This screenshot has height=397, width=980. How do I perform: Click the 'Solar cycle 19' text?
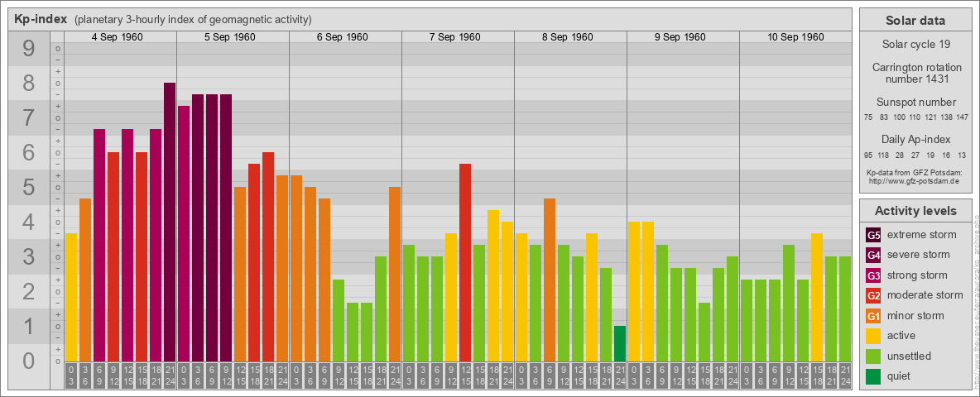[915, 45]
